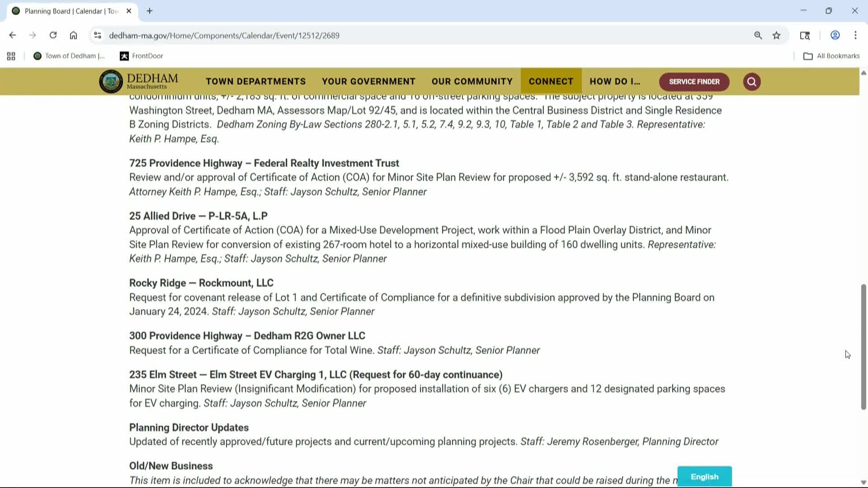Screen dimensions: 868x488
Task: Open the English language selector
Action: point(704,476)
